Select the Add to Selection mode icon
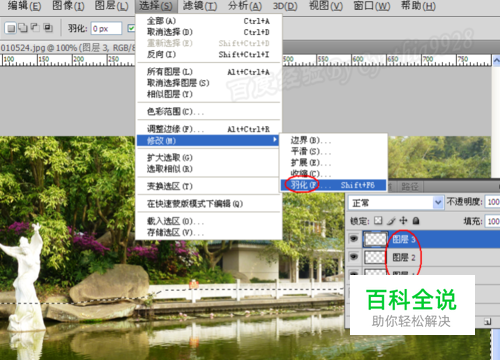 tap(23, 28)
